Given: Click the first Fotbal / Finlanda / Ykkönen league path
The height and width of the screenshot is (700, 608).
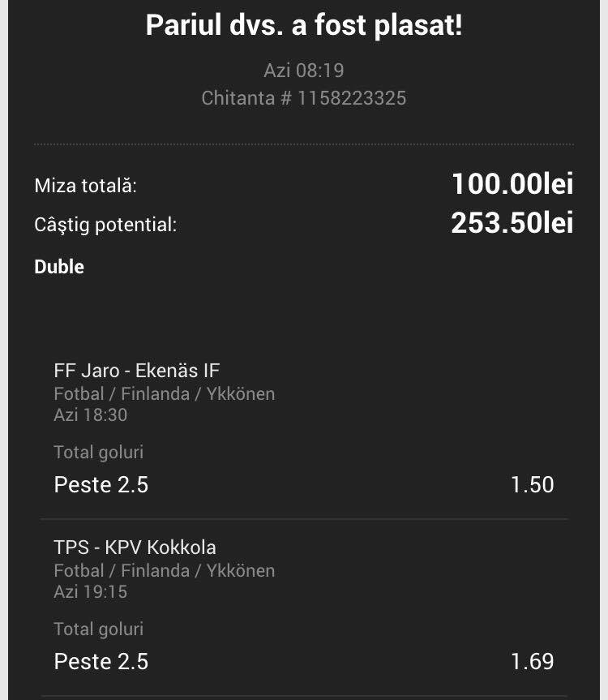Looking at the screenshot, I should coord(165,393).
